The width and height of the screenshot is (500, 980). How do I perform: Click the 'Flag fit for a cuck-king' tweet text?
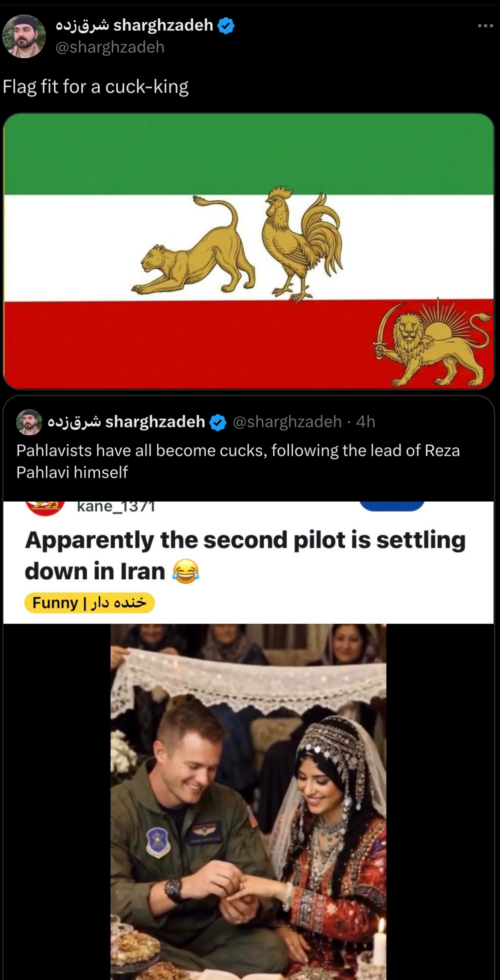(96, 87)
